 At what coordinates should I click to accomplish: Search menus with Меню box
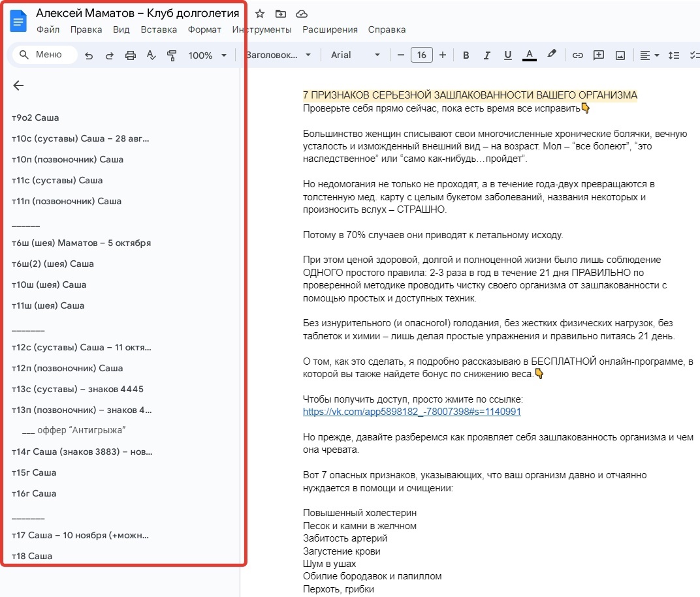click(44, 54)
